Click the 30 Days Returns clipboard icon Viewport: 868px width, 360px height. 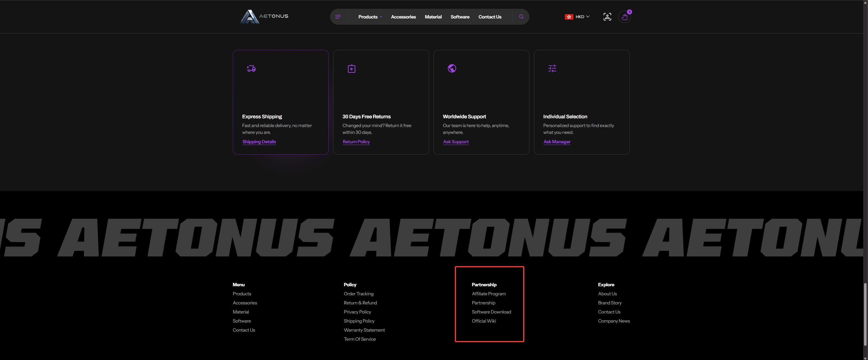(x=351, y=69)
